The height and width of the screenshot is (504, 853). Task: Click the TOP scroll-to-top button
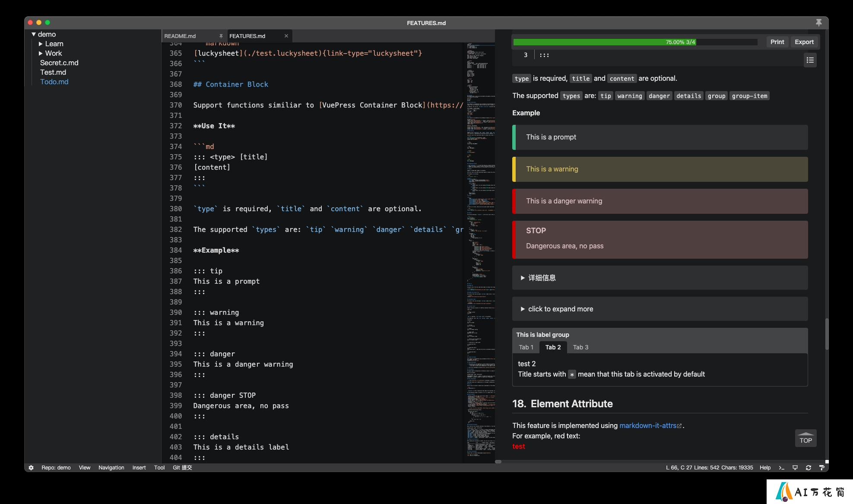click(805, 438)
